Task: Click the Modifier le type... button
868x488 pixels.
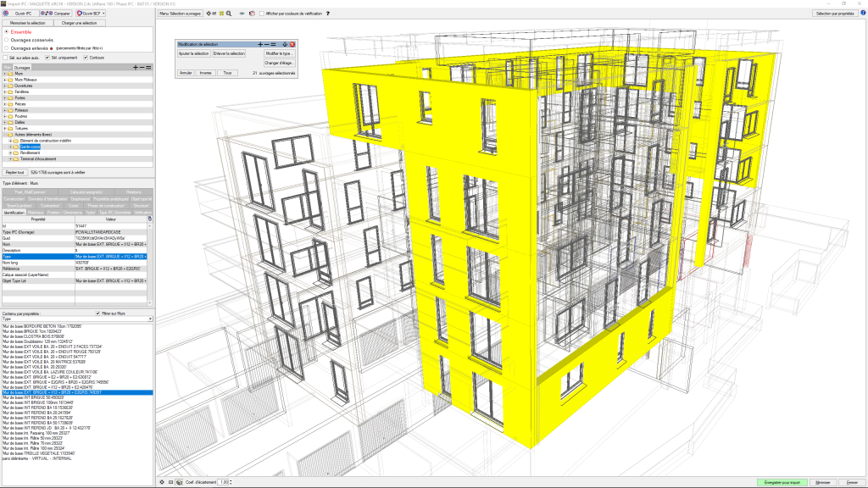Action: [x=278, y=53]
